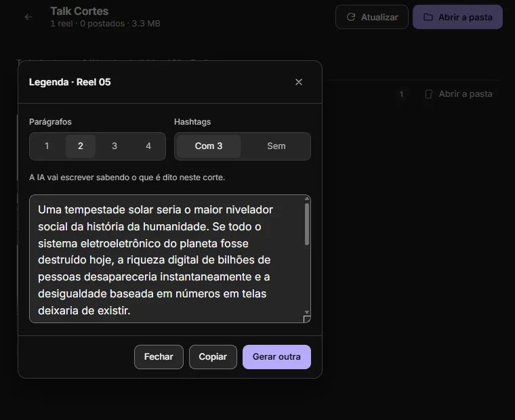Click the 'Legenda · Reel 05' dialog heading
The height and width of the screenshot is (420, 515).
coord(70,82)
